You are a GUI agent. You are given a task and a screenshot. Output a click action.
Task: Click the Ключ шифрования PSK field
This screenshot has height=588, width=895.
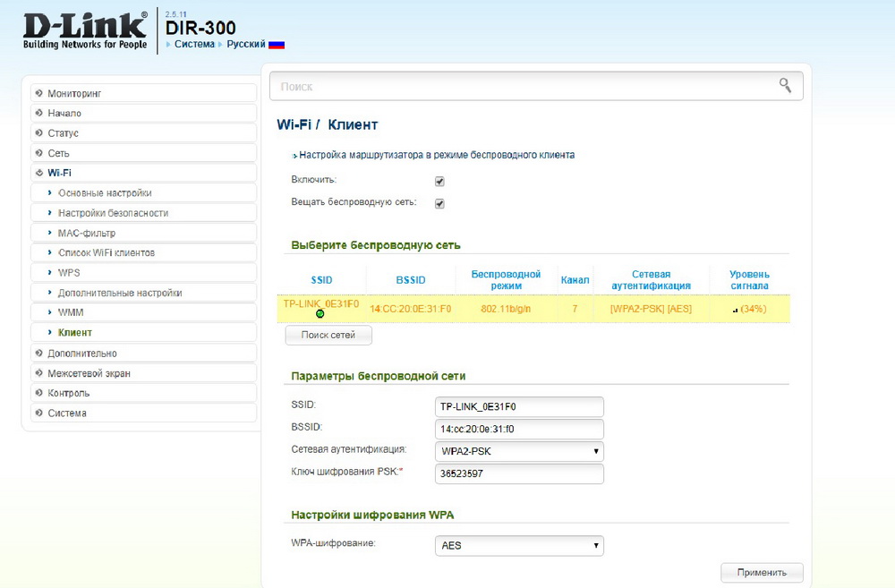(519, 473)
